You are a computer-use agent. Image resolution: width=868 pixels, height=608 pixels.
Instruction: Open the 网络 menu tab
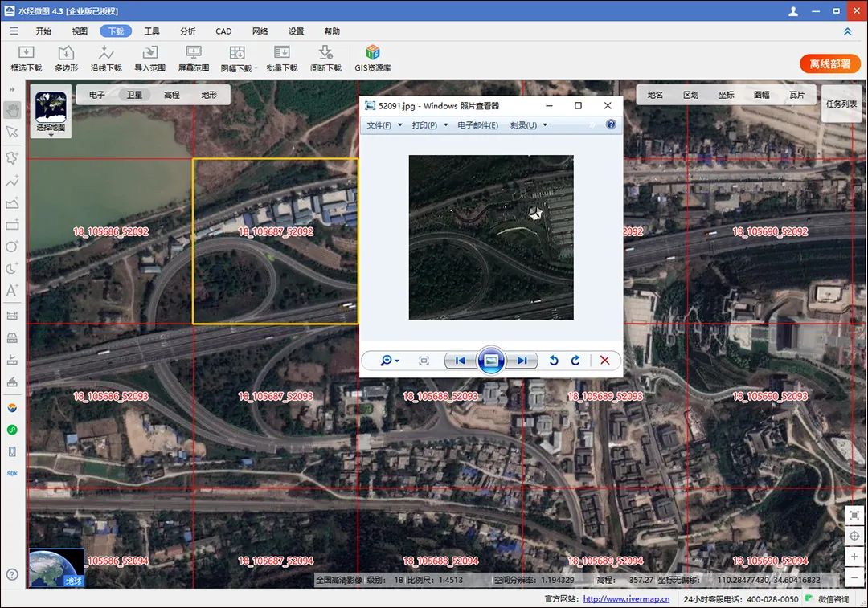coord(260,31)
